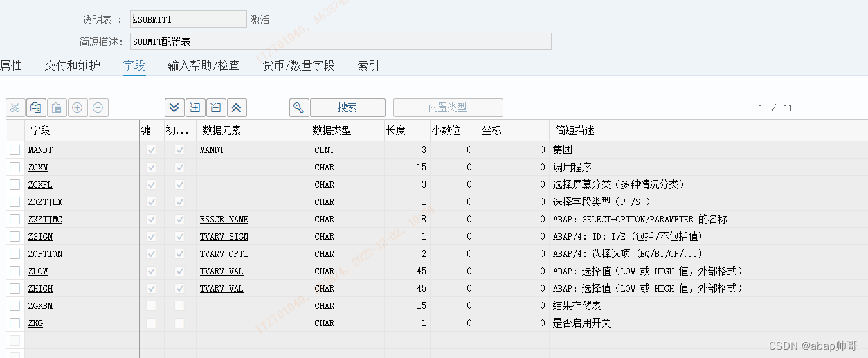Click CLNT data type in MANDT row
This screenshot has width=868, height=358.
324,150
